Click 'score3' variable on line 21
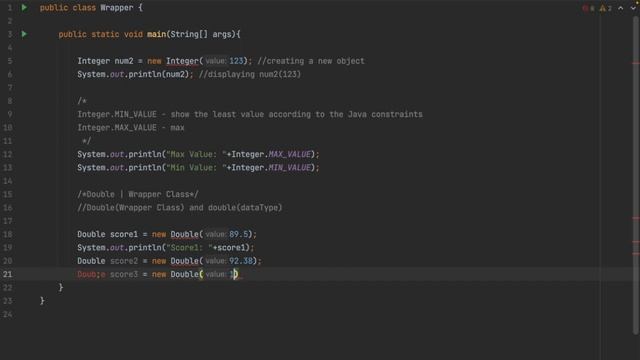Viewport: 640px width, 360px height. (124, 274)
